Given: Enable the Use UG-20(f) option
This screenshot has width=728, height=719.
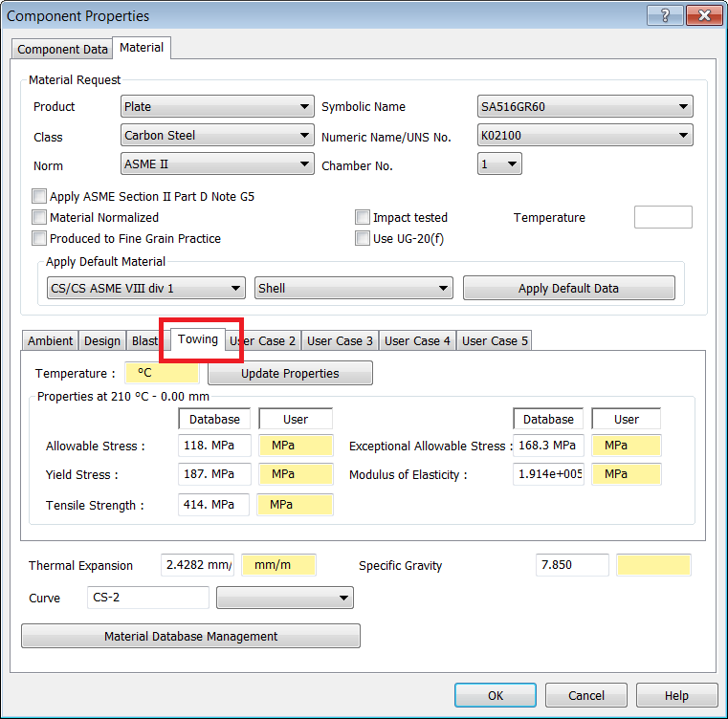Looking at the screenshot, I should click(x=363, y=239).
